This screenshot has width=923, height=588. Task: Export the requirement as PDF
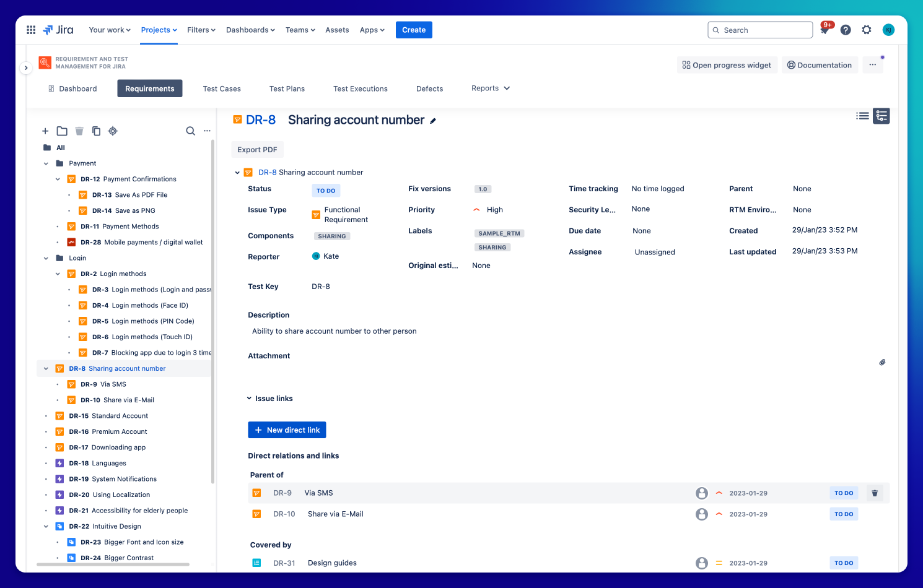tap(257, 149)
